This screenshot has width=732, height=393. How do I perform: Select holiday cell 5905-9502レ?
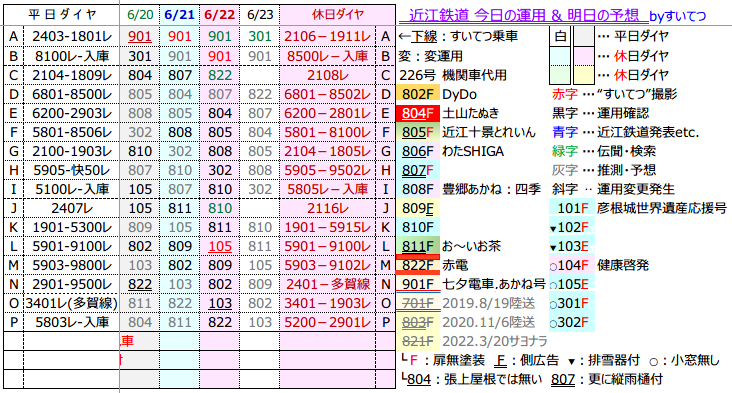click(328, 170)
